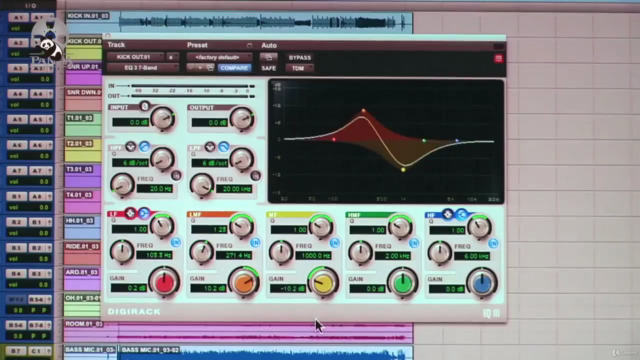Click the MF frequency field 1000.0 Hz

point(313,256)
